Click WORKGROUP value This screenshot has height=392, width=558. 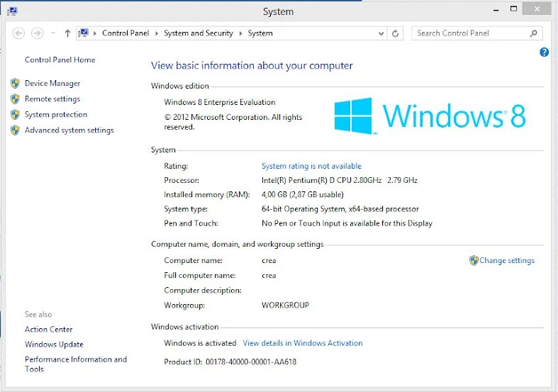pos(285,306)
